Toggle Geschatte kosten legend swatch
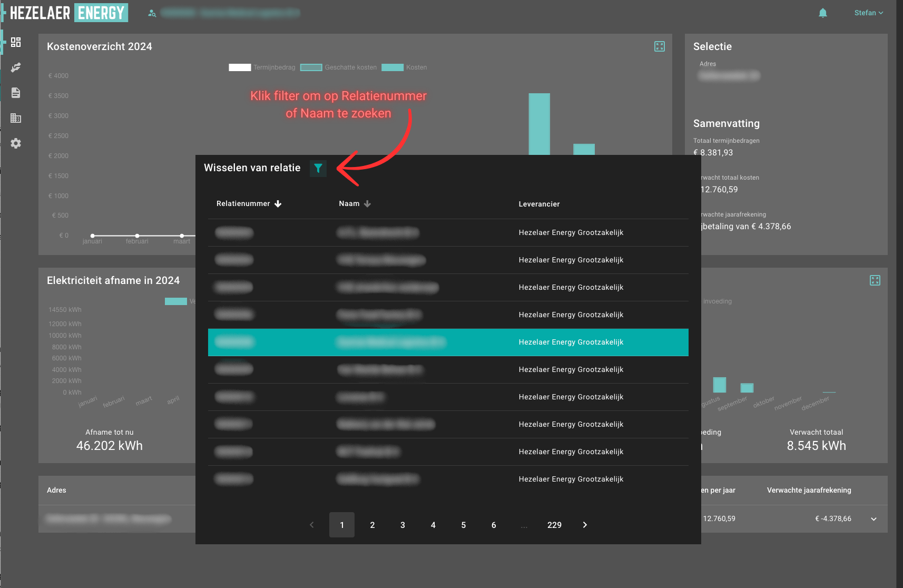The width and height of the screenshot is (903, 588). coord(311,67)
